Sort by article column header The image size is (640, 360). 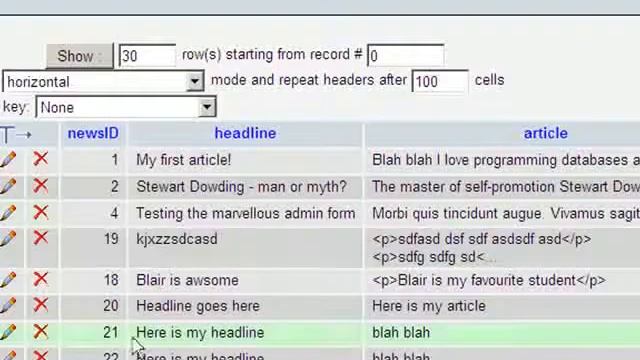[x=546, y=133]
